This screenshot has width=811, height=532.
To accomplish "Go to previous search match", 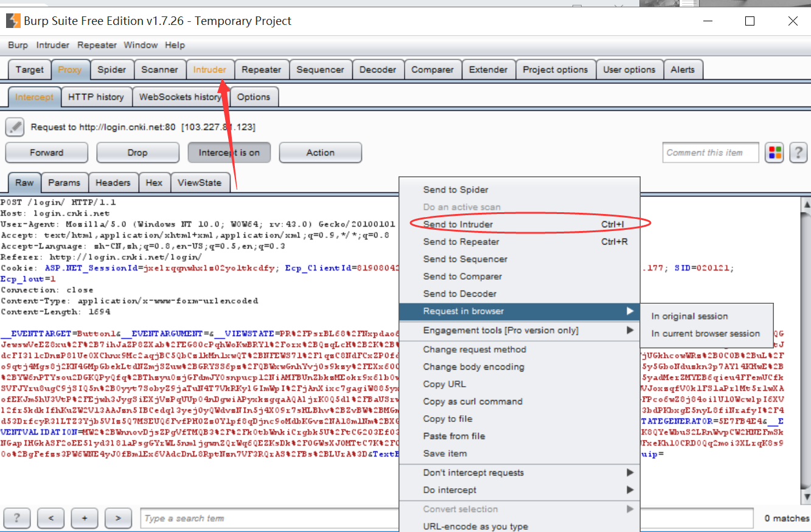I will coord(50,518).
